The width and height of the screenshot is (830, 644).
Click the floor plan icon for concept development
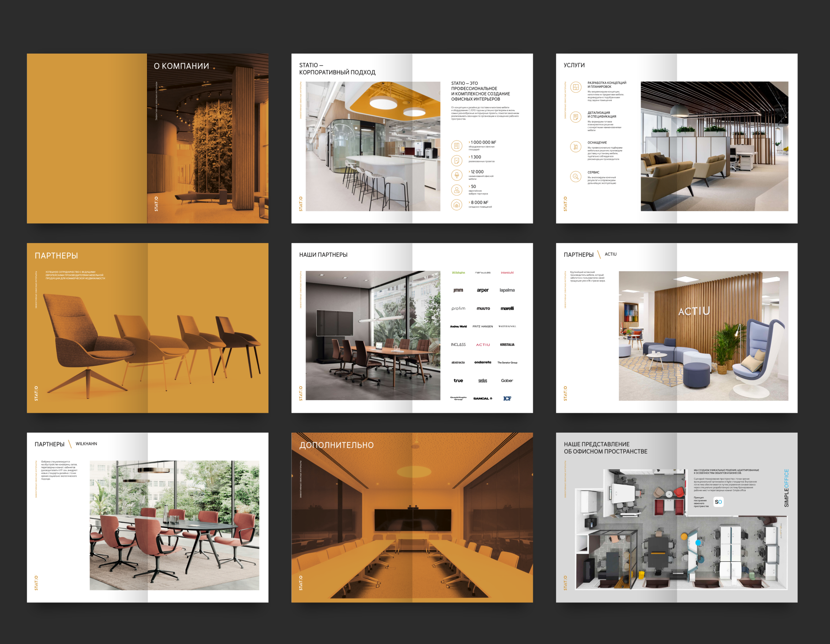(575, 88)
